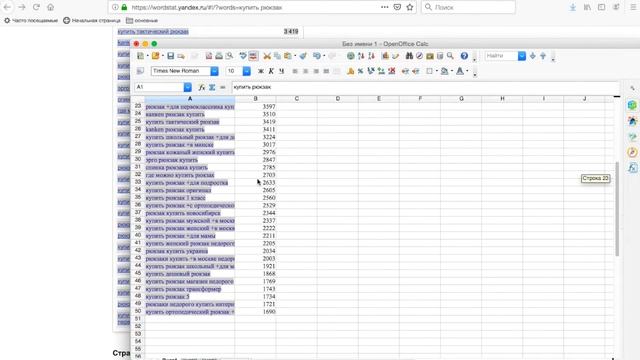Paste clipboard contents icon

pyautogui.click(x=288, y=56)
